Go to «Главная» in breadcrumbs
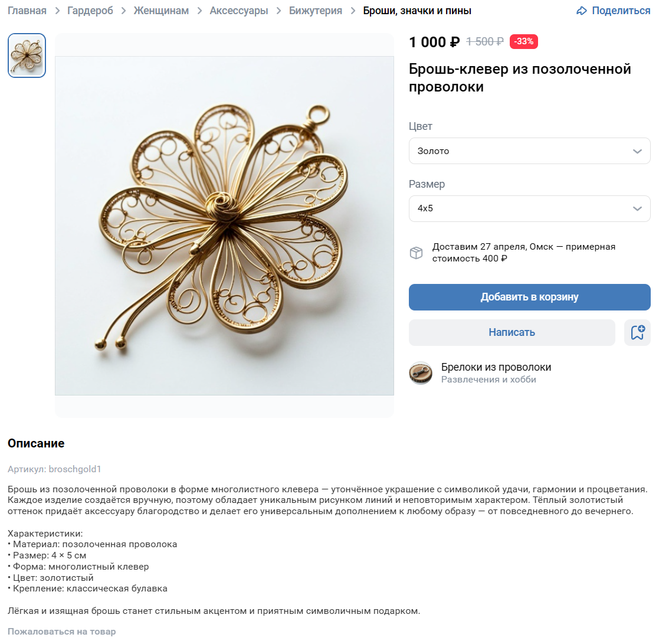This screenshot has width=659, height=644. 27,11
